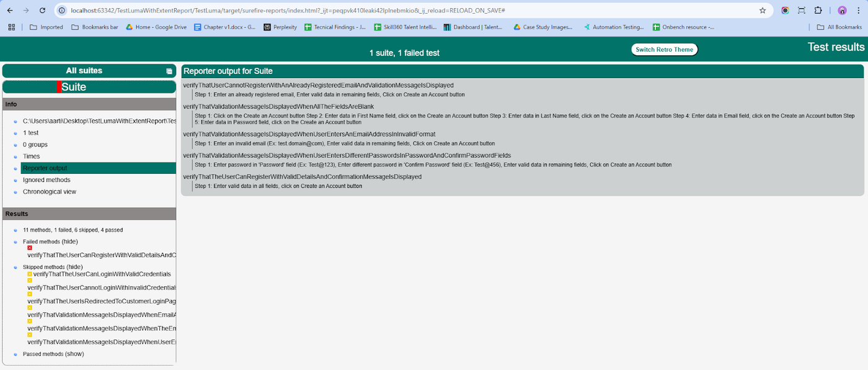This screenshot has height=370, width=868.
Task: Click '1 suite, 1 failed test' banner text
Action: [x=404, y=53]
